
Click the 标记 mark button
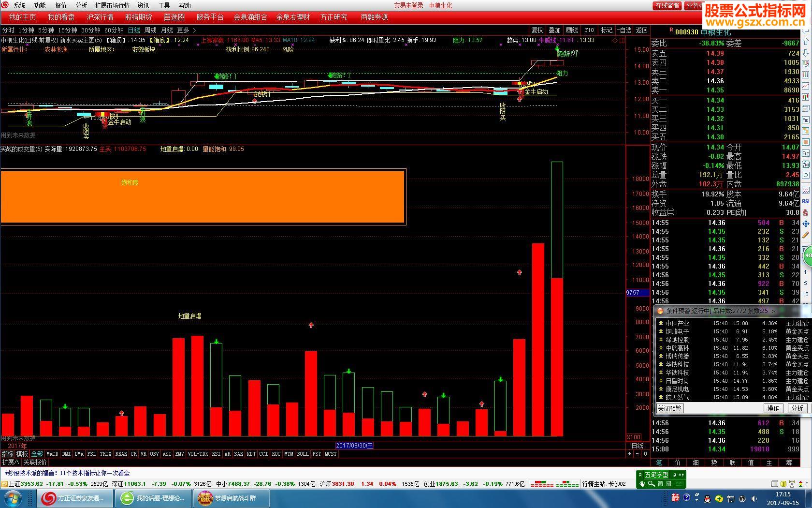point(607,30)
